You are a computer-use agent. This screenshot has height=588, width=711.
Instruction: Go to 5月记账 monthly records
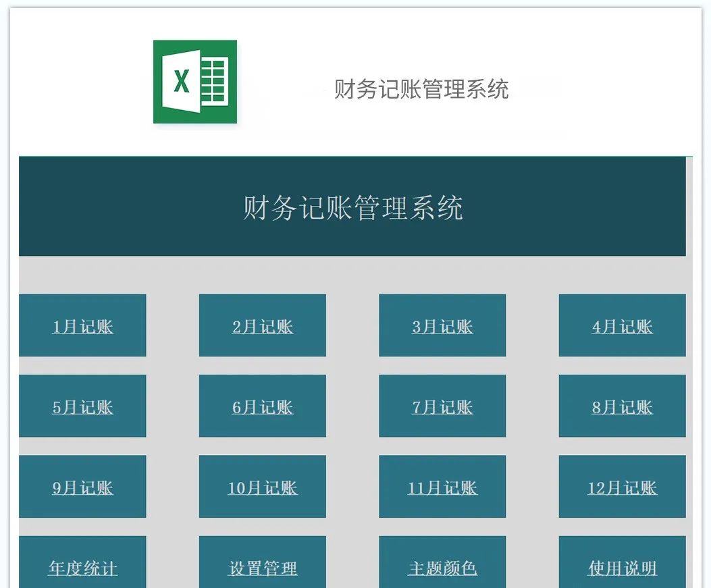tap(82, 406)
